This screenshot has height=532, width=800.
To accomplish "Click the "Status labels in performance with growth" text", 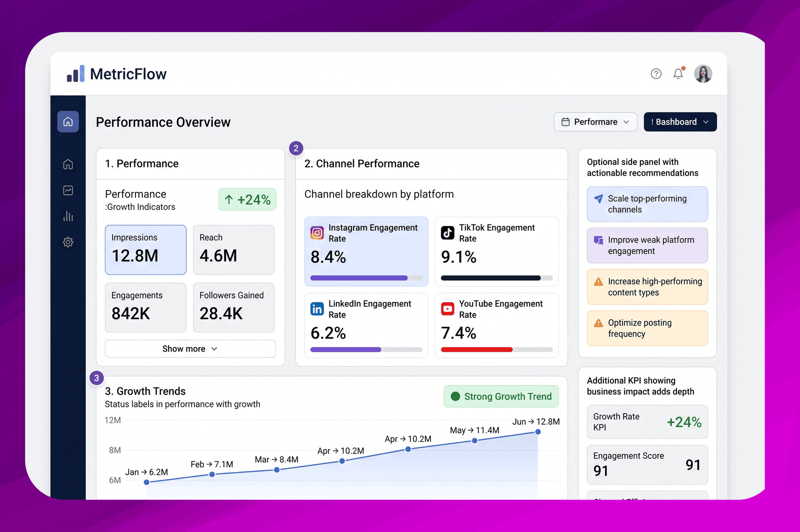I will pos(182,404).
